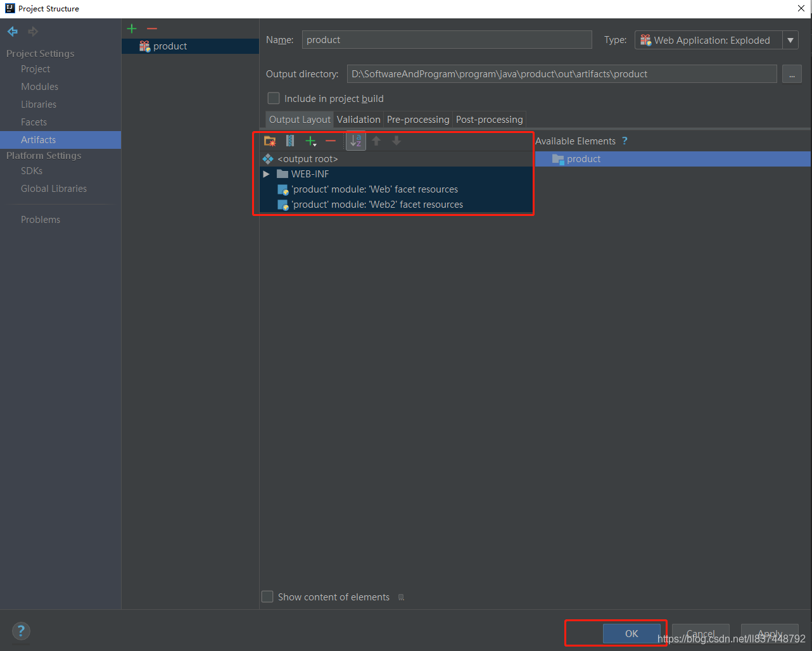Click the small icon beside Show content
Screen dimensions: 812x651
coord(401,597)
